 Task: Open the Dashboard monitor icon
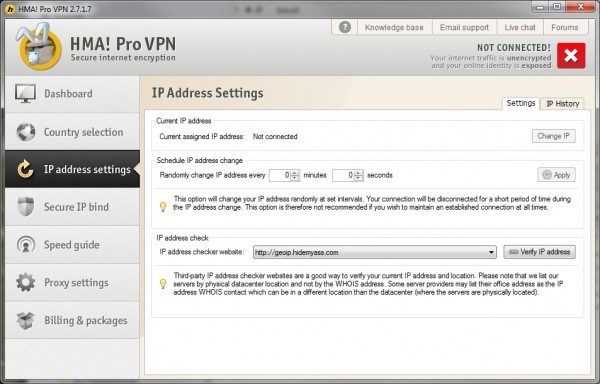coord(25,93)
